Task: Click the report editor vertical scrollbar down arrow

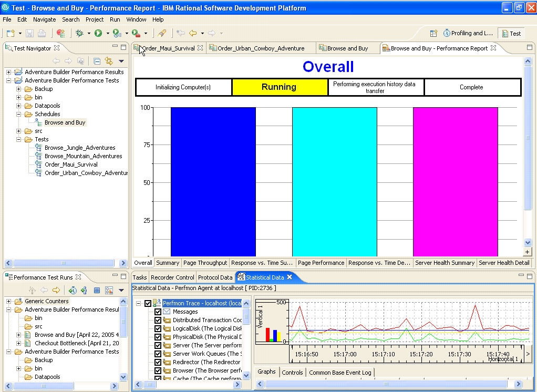Action: pyautogui.click(x=528, y=242)
